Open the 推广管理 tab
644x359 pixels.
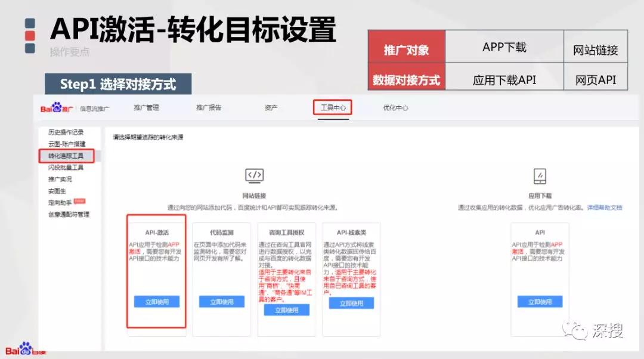pyautogui.click(x=146, y=107)
